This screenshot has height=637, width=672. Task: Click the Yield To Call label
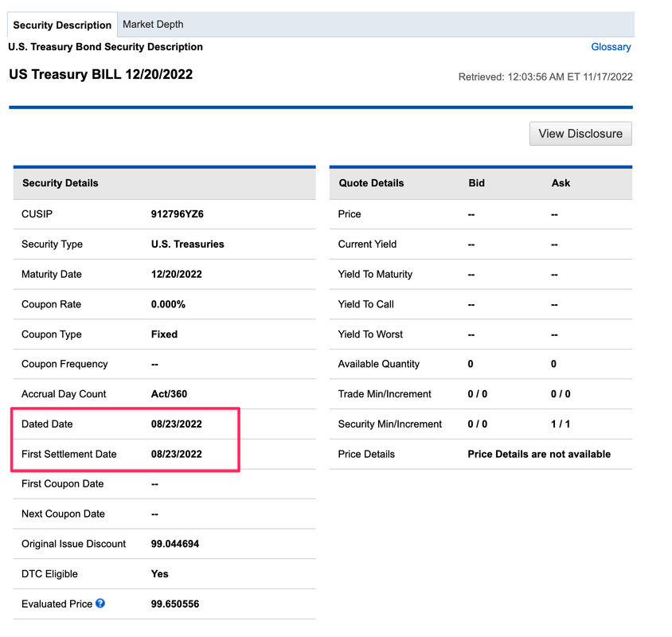pyautogui.click(x=365, y=304)
